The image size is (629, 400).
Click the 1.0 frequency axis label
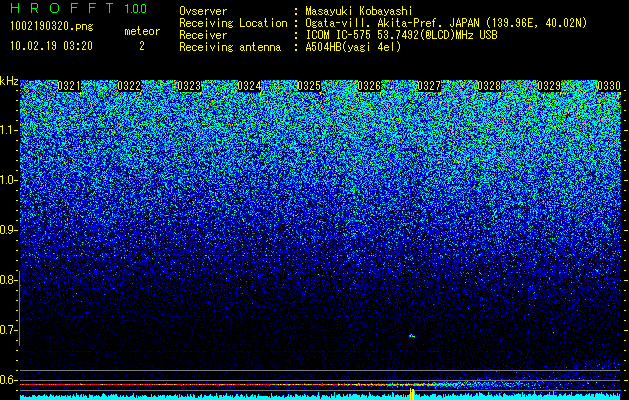pyautogui.click(x=8, y=180)
